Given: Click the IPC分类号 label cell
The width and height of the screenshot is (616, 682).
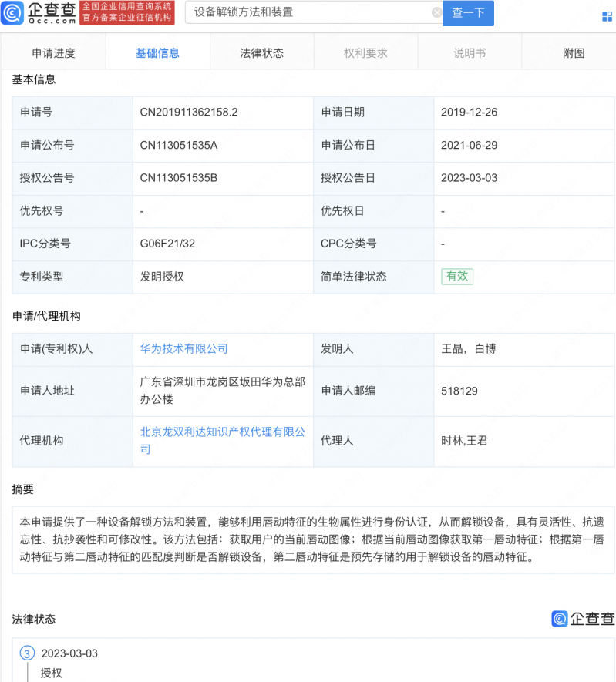Looking at the screenshot, I should coord(72,244).
